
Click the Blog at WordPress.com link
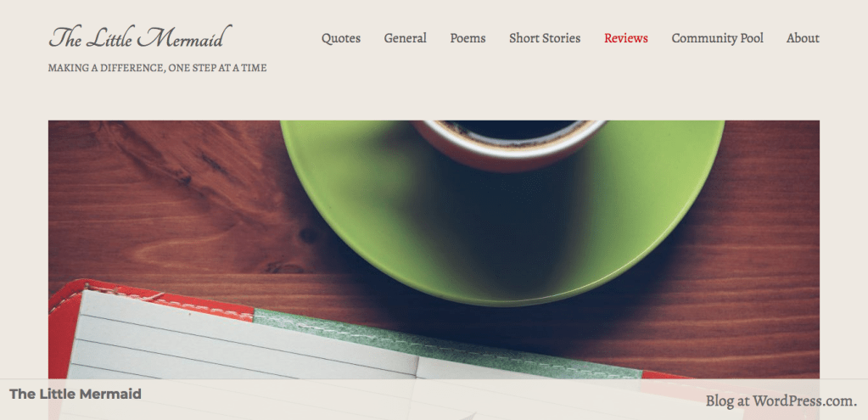pos(781,400)
